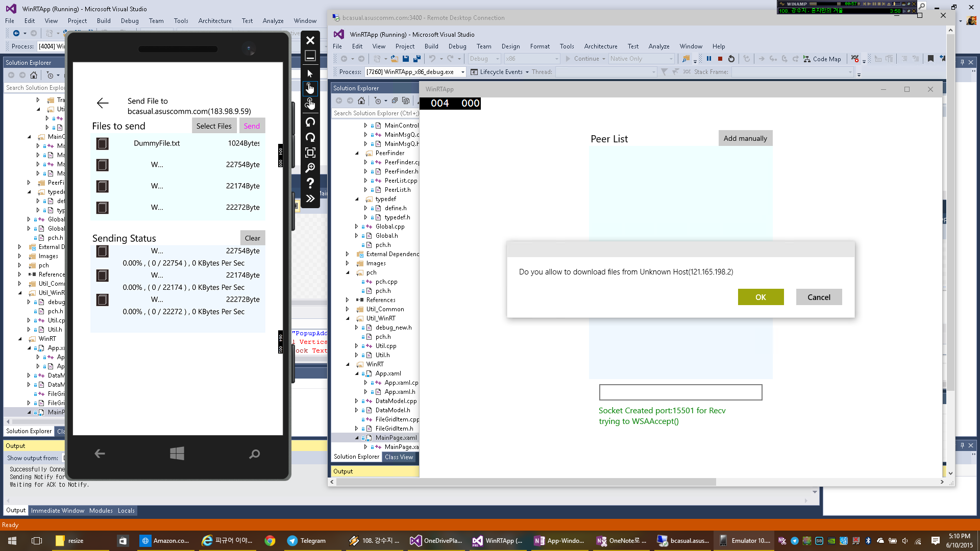This screenshot has width=980, height=551.
Task: Click the emulator zoom icon
Action: click(310, 168)
